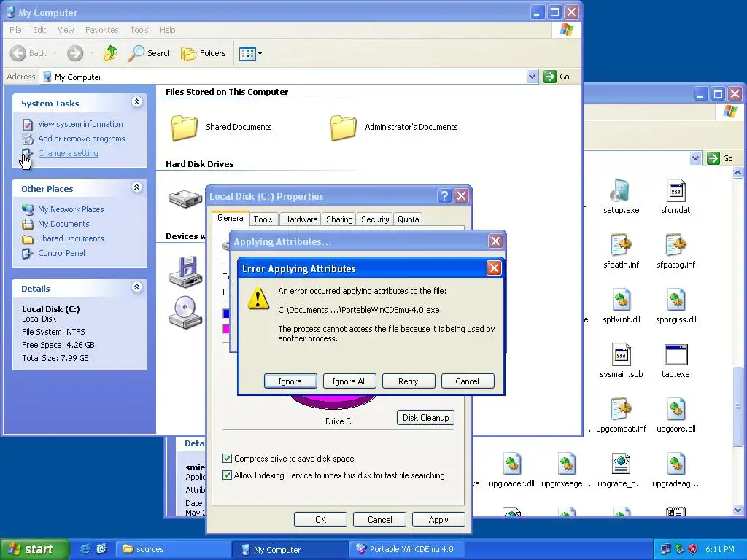Image resolution: width=747 pixels, height=560 pixels.
Task: Click the Forward arrow toolbar icon
Action: 75,53
